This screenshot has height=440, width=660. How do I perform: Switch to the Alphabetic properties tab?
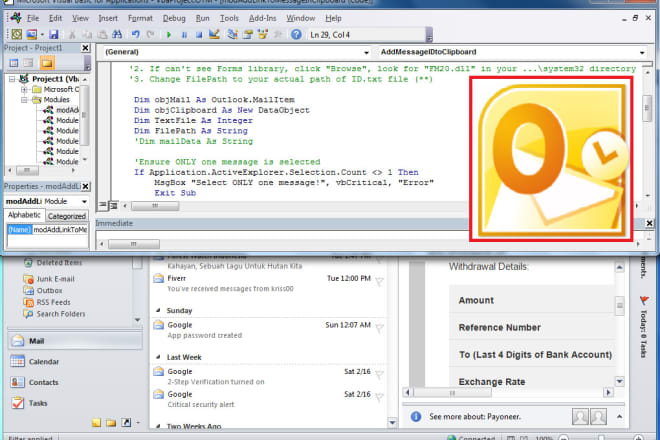pyautogui.click(x=24, y=215)
